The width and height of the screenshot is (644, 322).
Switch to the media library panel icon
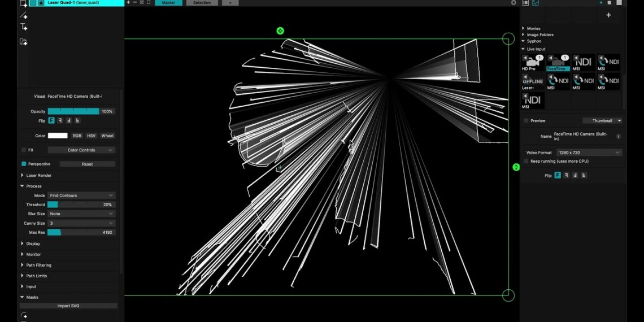pyautogui.click(x=535, y=3)
